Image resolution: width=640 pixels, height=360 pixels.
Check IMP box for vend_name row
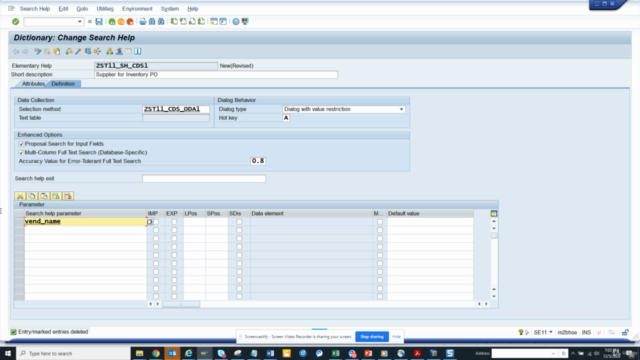click(x=156, y=222)
